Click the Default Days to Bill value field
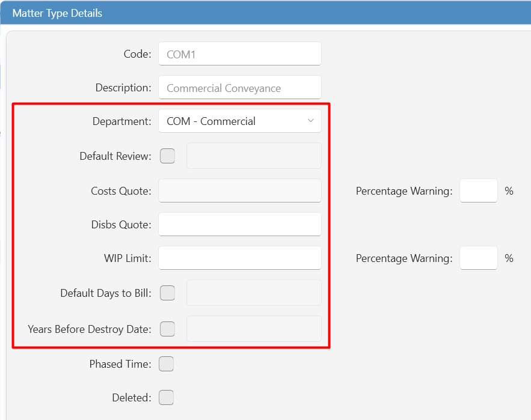Viewport: 531px width, 420px height. coord(254,293)
